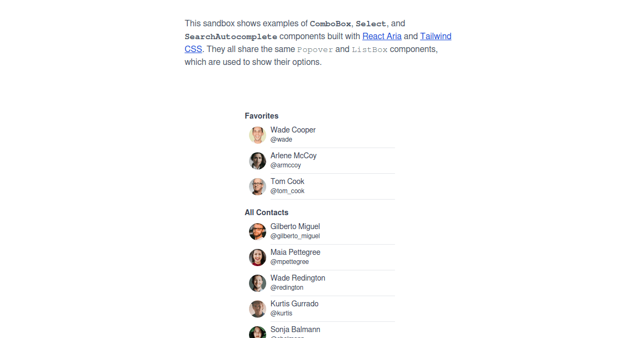Image resolution: width=644 pixels, height=338 pixels.
Task: Open the React Aria link
Action: pyautogui.click(x=382, y=36)
